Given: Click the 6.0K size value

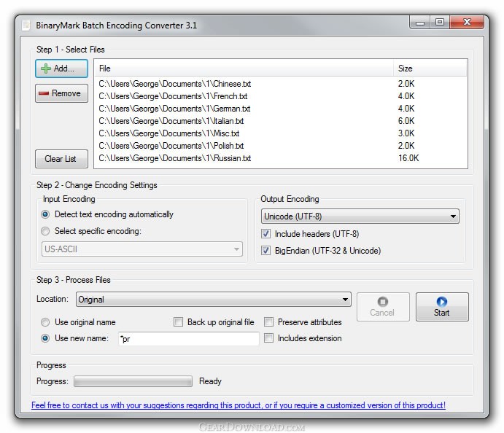Looking at the screenshot, I should pos(406,121).
